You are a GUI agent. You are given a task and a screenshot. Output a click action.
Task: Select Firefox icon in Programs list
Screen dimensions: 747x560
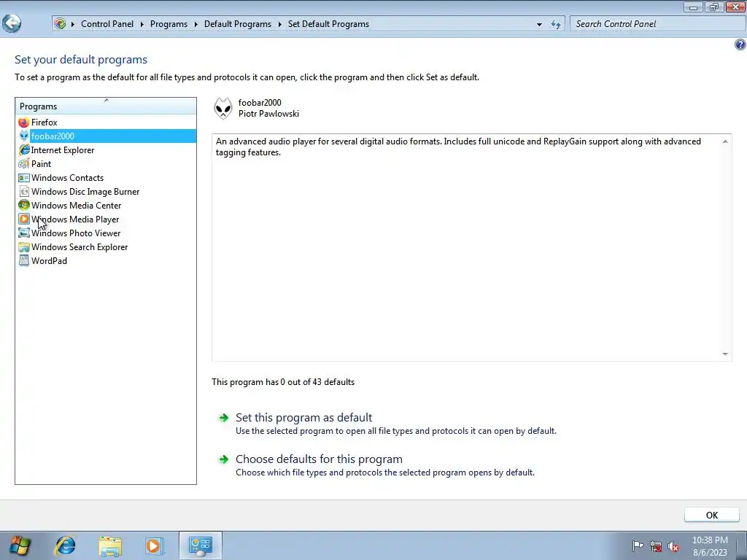24,122
